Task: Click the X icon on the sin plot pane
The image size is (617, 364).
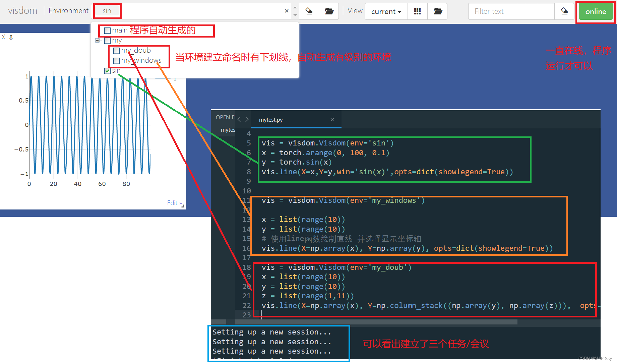Action: pos(3,37)
